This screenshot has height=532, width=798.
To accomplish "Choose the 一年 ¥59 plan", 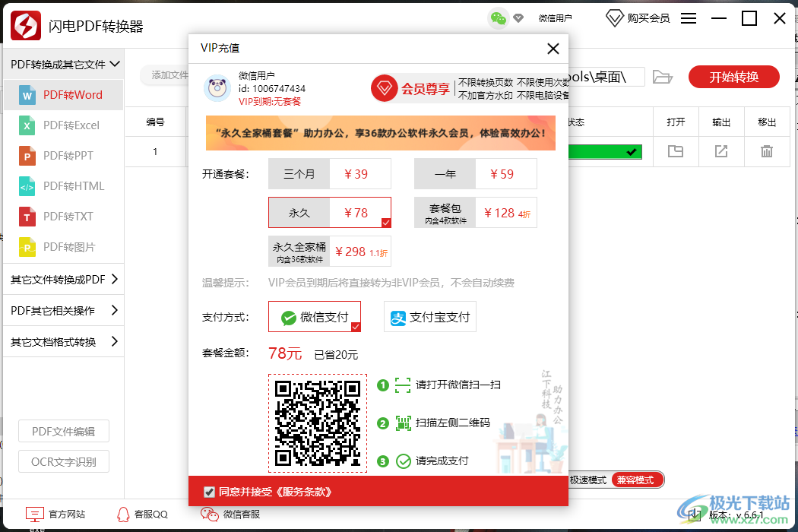I will tap(475, 174).
